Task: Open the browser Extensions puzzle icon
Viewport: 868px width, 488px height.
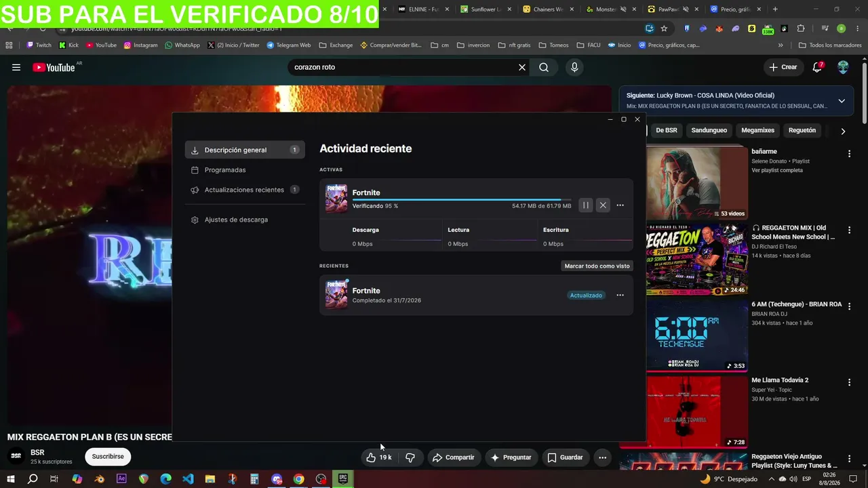Action: tap(801, 28)
